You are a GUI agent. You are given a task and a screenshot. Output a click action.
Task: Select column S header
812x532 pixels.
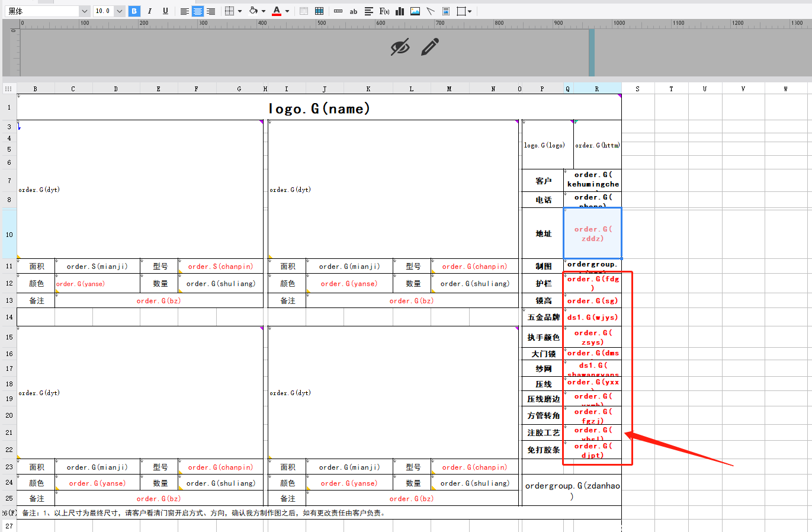pos(638,89)
